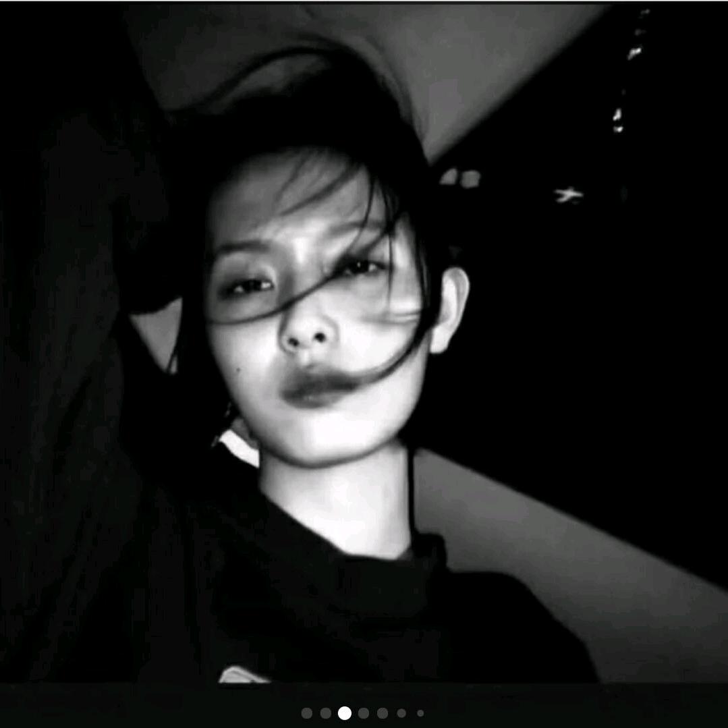Select the smallest last carousel dot

click(420, 713)
